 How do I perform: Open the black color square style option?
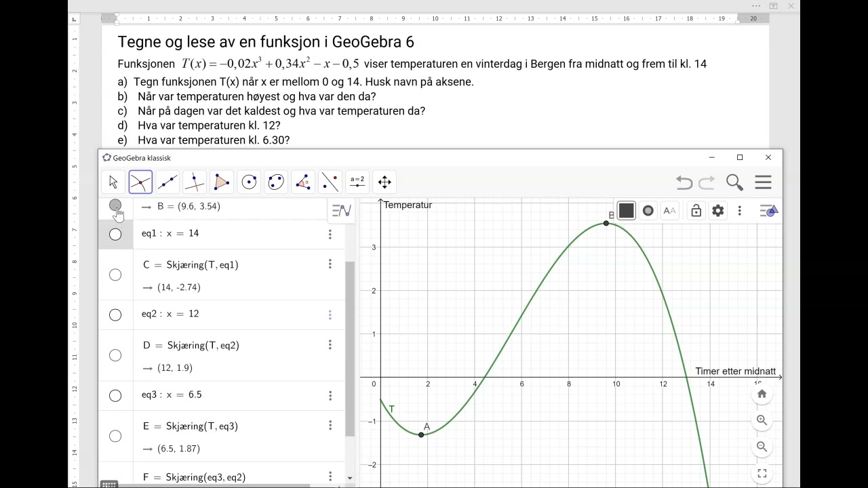tap(627, 211)
